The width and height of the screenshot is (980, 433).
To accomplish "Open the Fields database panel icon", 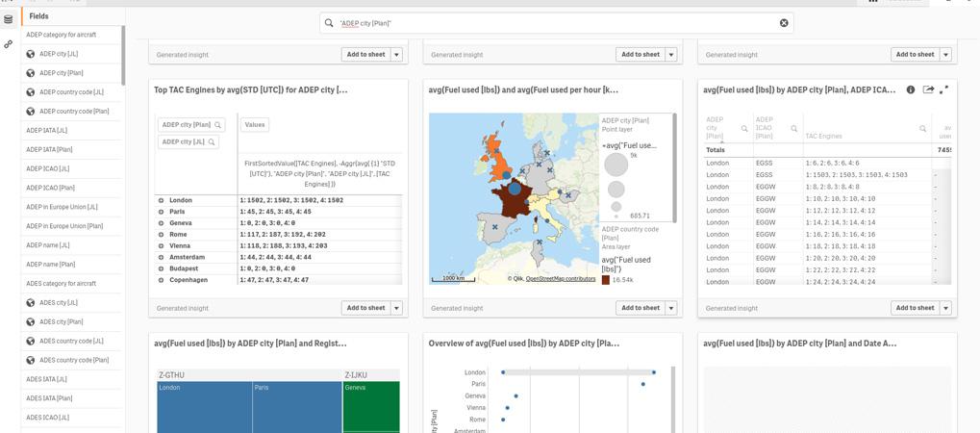I will [8, 19].
